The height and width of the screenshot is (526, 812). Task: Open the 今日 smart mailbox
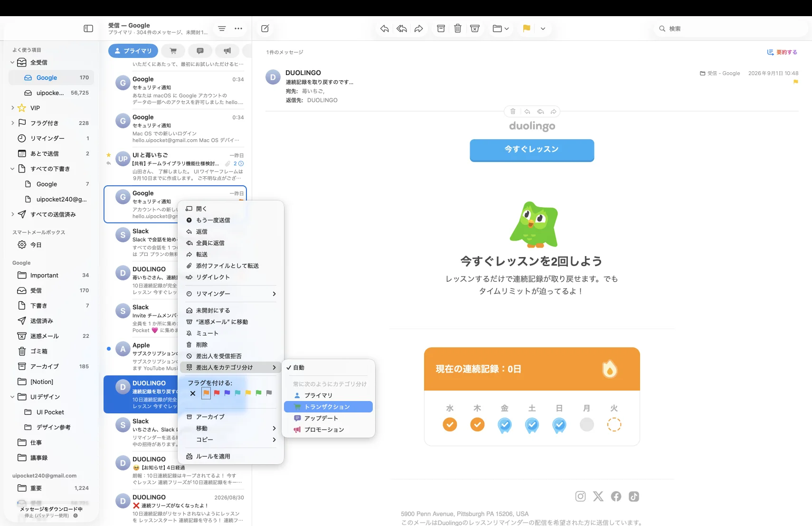51,245
